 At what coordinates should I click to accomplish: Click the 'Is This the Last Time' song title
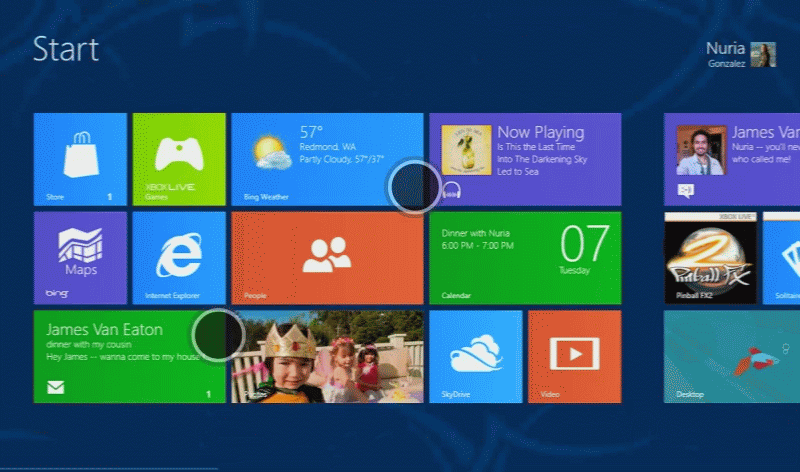(x=536, y=146)
